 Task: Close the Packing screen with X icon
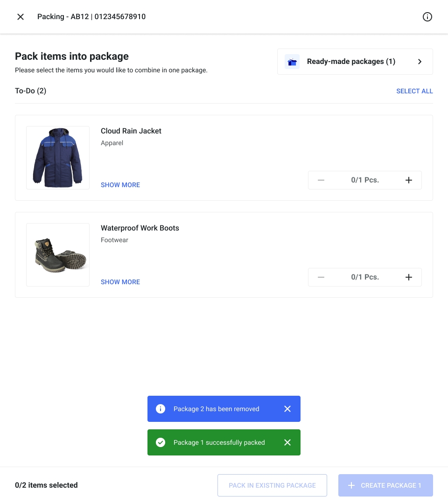21,17
